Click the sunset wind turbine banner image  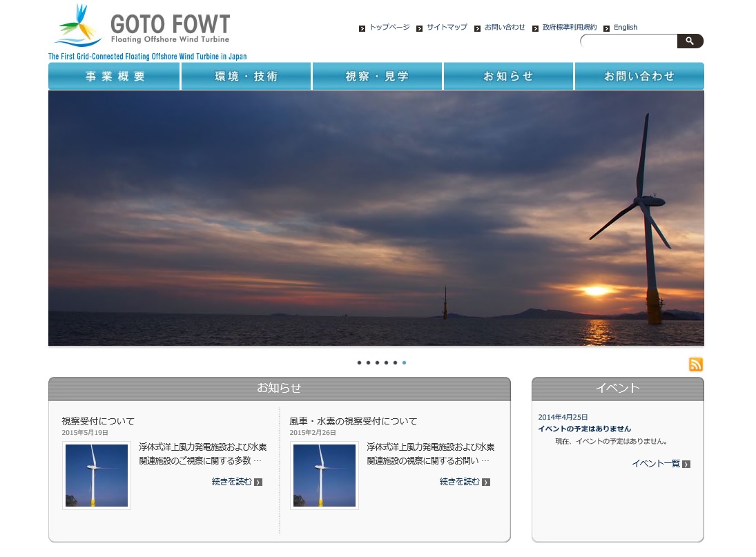[376, 218]
